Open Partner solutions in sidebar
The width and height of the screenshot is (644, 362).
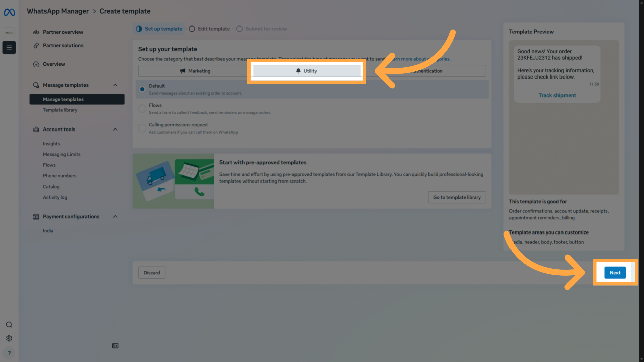click(63, 46)
